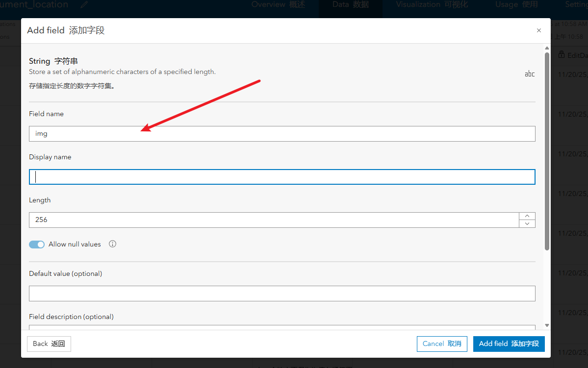Go back with the Back 返回 button

(49, 343)
